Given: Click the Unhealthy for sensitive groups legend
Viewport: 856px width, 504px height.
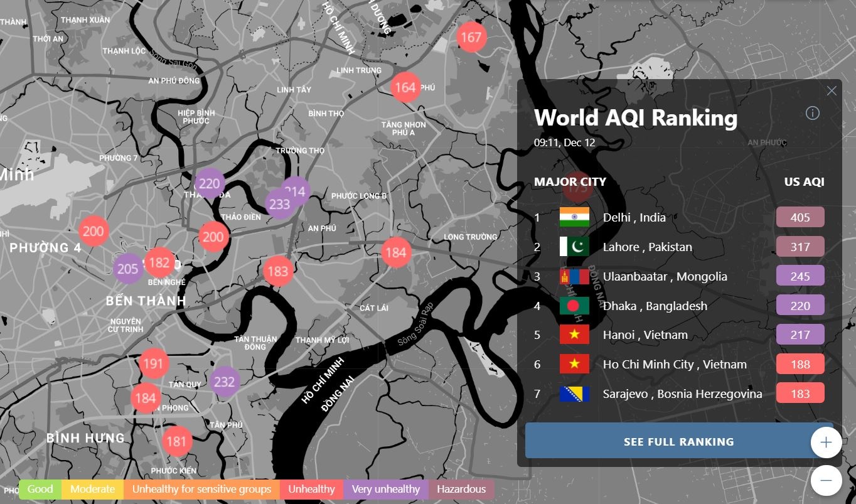Looking at the screenshot, I should 201,489.
